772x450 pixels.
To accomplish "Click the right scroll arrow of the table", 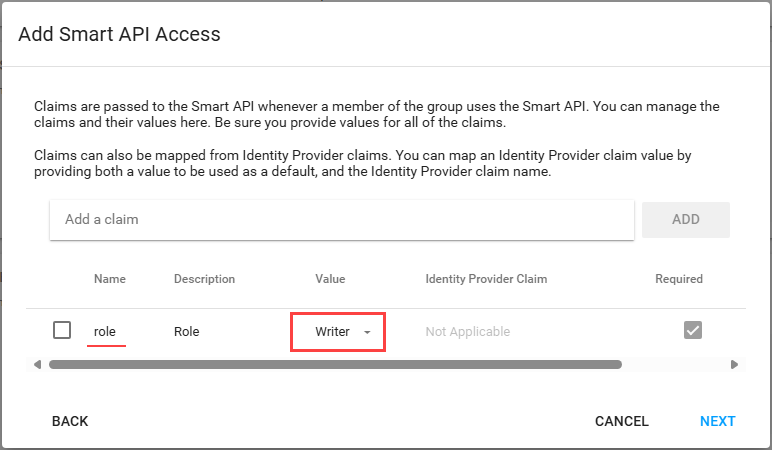I will pyautogui.click(x=733, y=365).
